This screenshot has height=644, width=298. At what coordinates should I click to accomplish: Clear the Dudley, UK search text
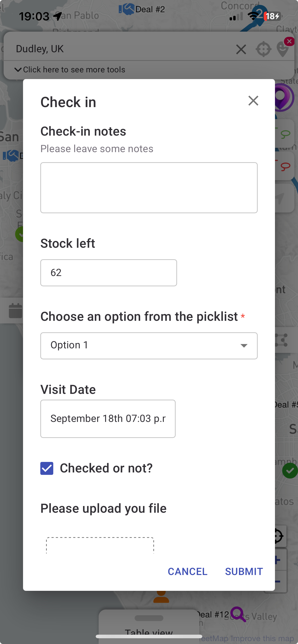point(241,49)
